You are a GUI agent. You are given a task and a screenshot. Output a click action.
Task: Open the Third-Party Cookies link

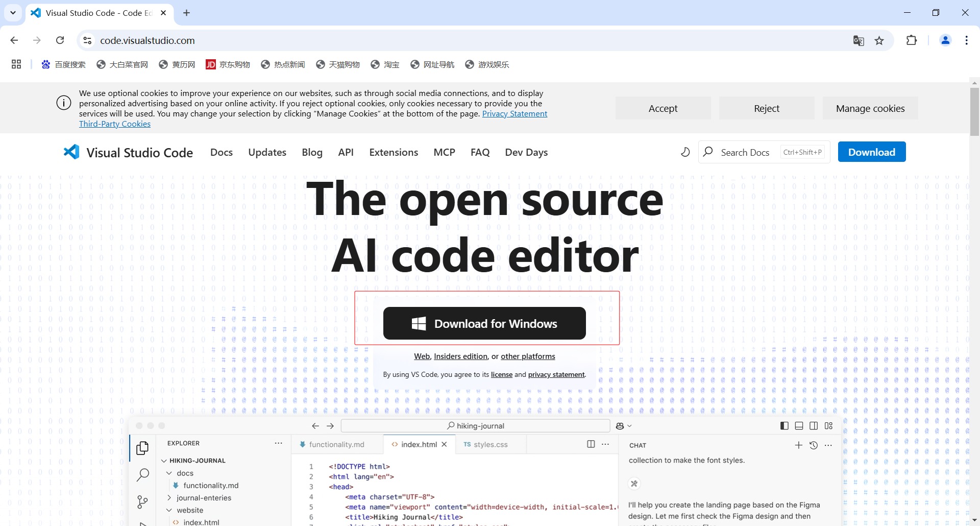[115, 124]
